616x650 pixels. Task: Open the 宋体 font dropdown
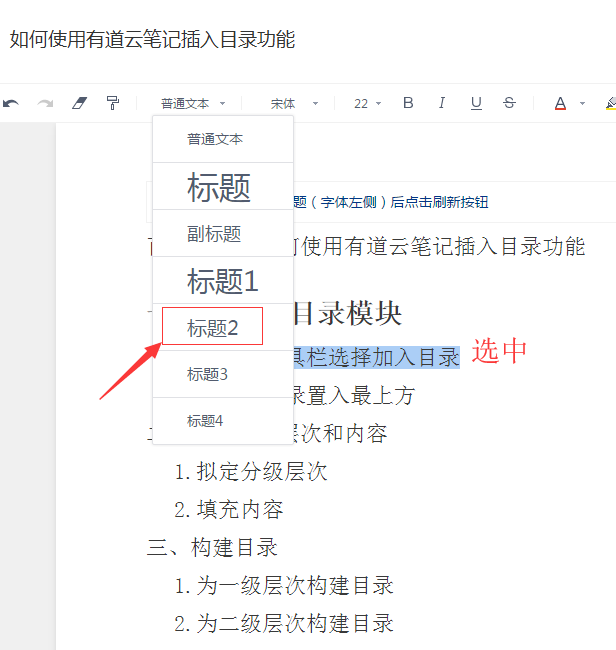coord(294,104)
